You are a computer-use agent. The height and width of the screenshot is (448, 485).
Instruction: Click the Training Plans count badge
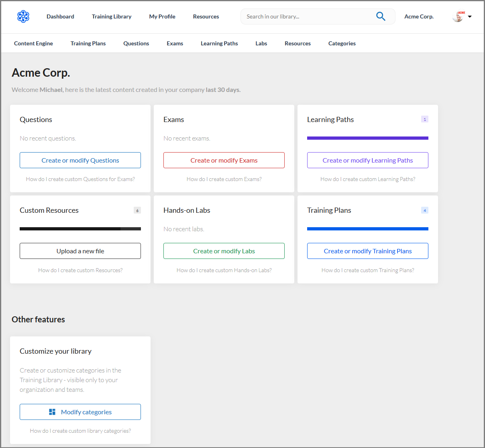[425, 210]
